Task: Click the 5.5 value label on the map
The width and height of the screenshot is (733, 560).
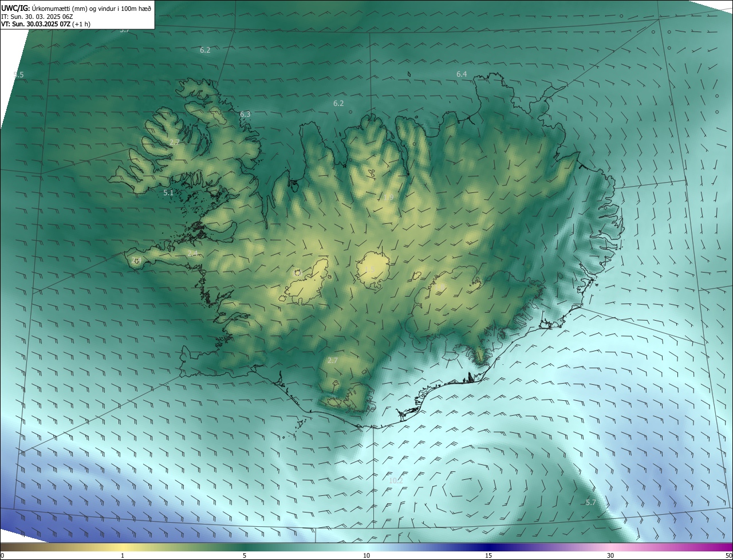Action: [18, 75]
